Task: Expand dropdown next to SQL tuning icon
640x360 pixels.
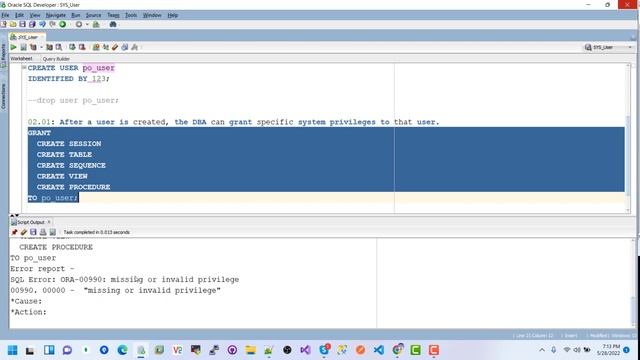Action: click(x=41, y=47)
